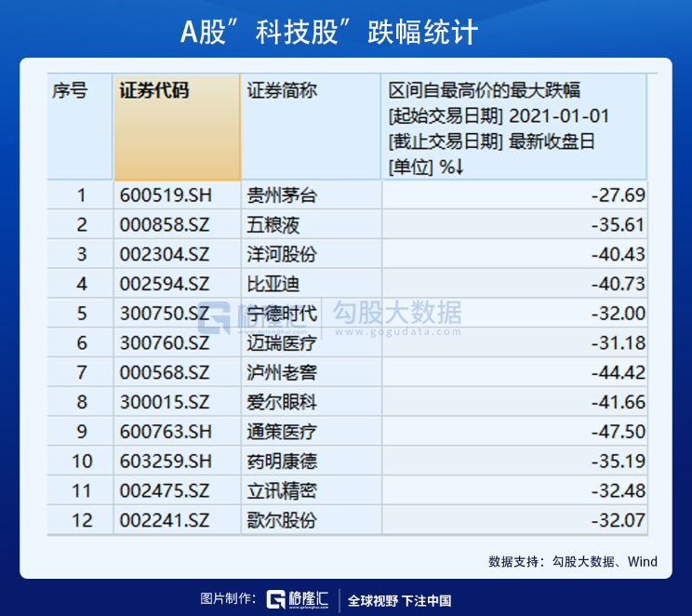The image size is (692, 616).
Task: Click the 格隆汇 logo in the footer
Action: coord(298,599)
